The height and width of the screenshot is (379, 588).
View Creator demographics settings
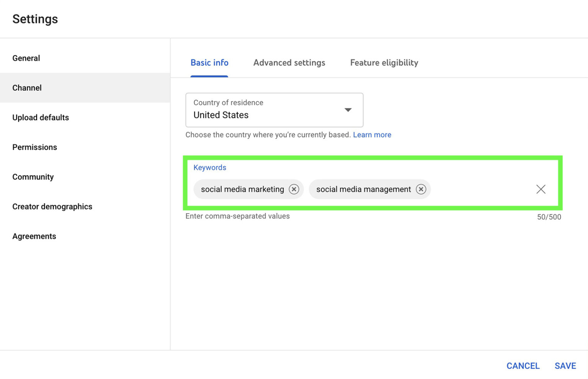tap(52, 206)
